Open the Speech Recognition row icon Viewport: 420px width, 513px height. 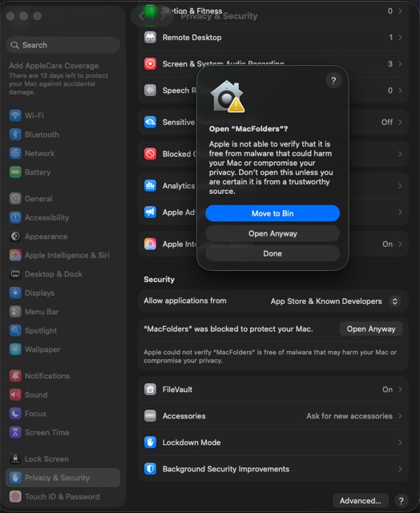tap(150, 90)
